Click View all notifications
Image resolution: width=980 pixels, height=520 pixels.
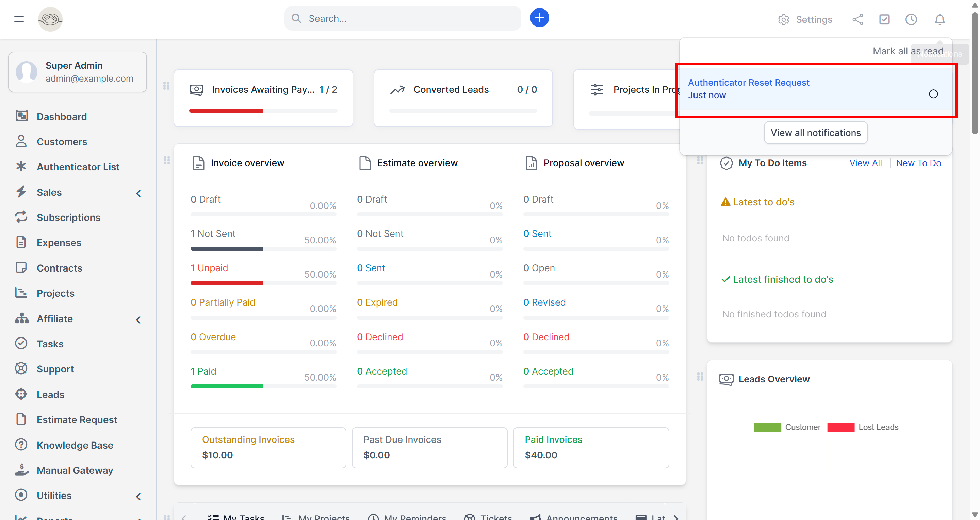816,132
